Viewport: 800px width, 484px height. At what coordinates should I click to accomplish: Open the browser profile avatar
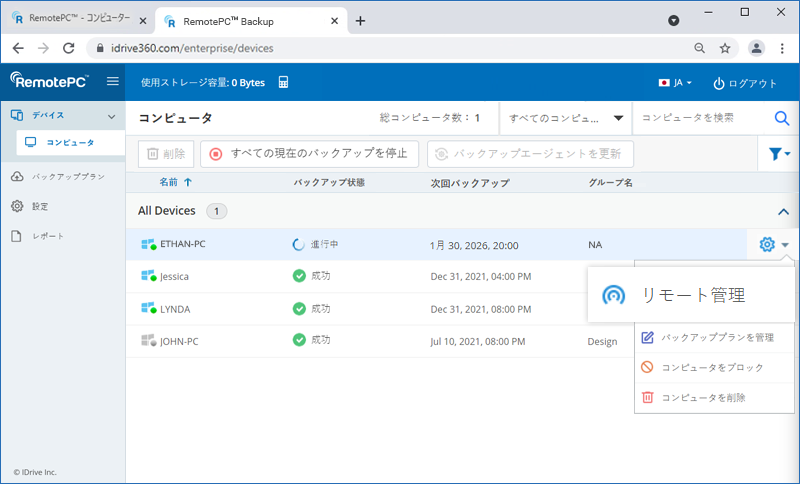tap(756, 48)
